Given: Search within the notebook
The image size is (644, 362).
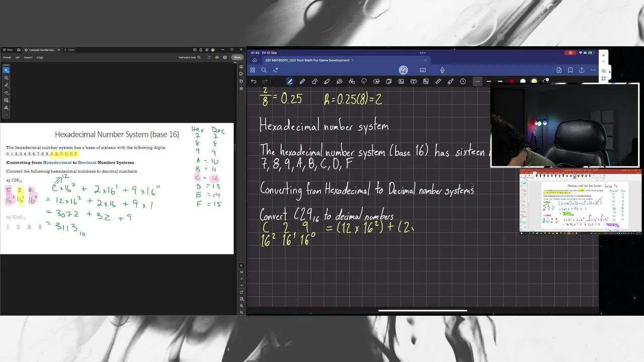Looking at the screenshot, I should (x=264, y=70).
